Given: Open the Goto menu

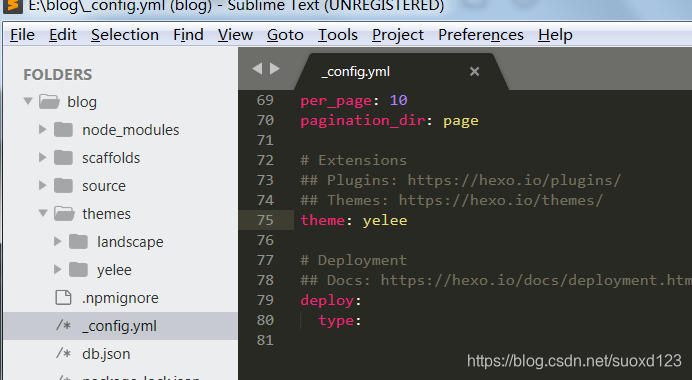Looking at the screenshot, I should 285,34.
